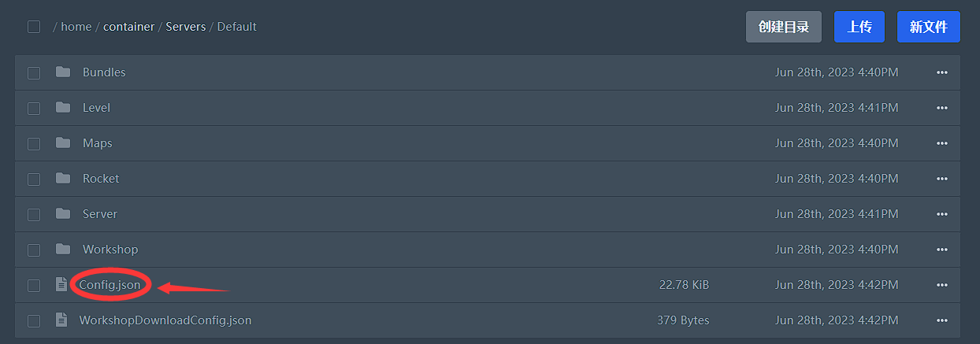Go to container in the breadcrumb
Image resolution: width=980 pixels, height=344 pixels.
coord(129,27)
